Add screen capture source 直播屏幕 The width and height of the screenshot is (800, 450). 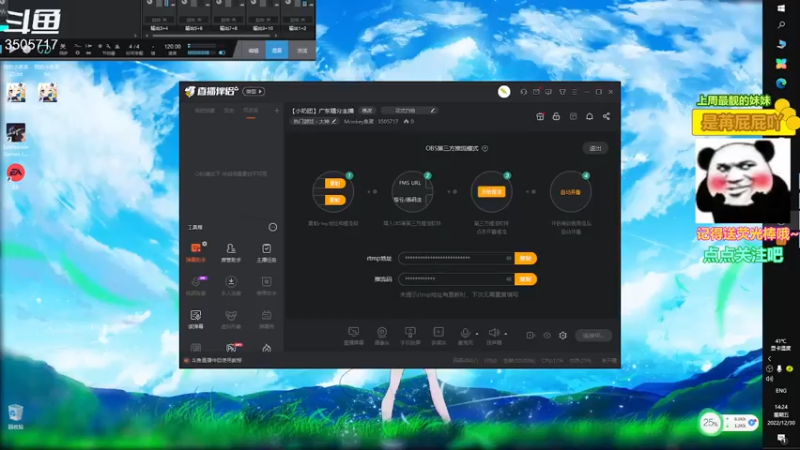click(x=353, y=336)
